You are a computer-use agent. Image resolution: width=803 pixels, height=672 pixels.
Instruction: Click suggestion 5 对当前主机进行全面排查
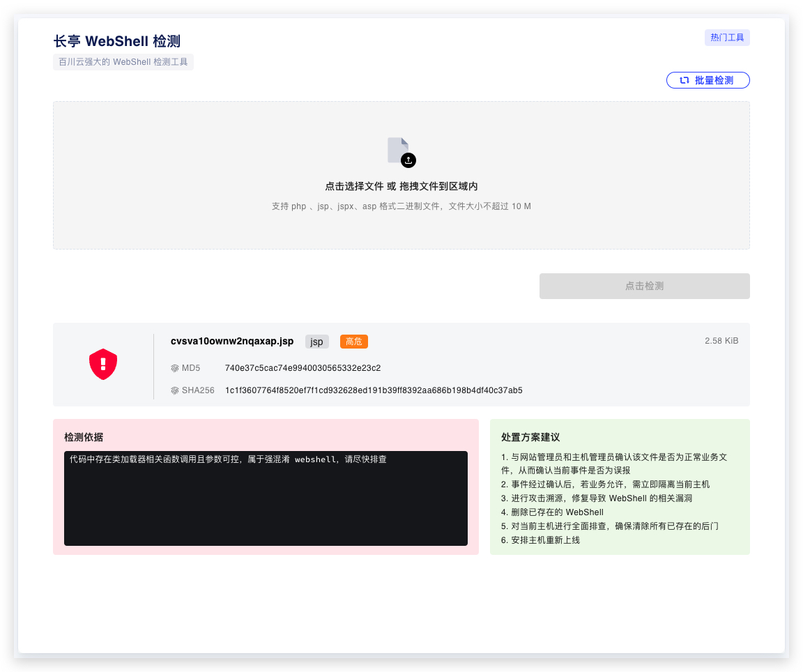click(x=609, y=526)
